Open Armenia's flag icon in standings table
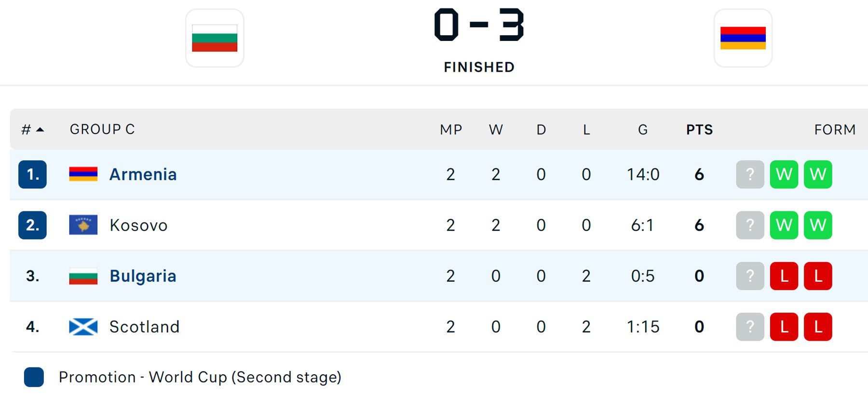Image resolution: width=868 pixels, height=395 pixels. [x=83, y=174]
